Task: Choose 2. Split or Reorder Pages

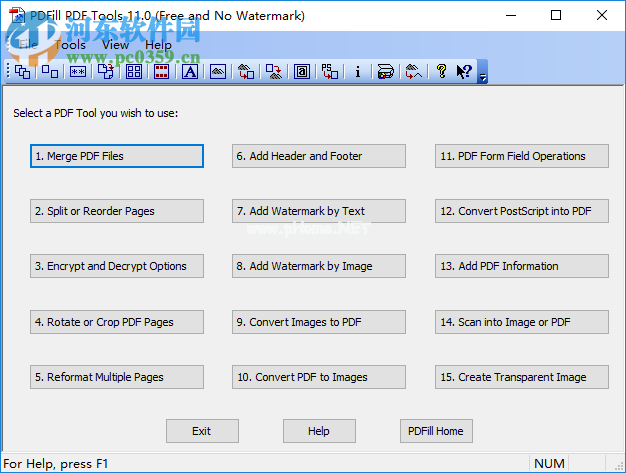Action: tap(117, 211)
